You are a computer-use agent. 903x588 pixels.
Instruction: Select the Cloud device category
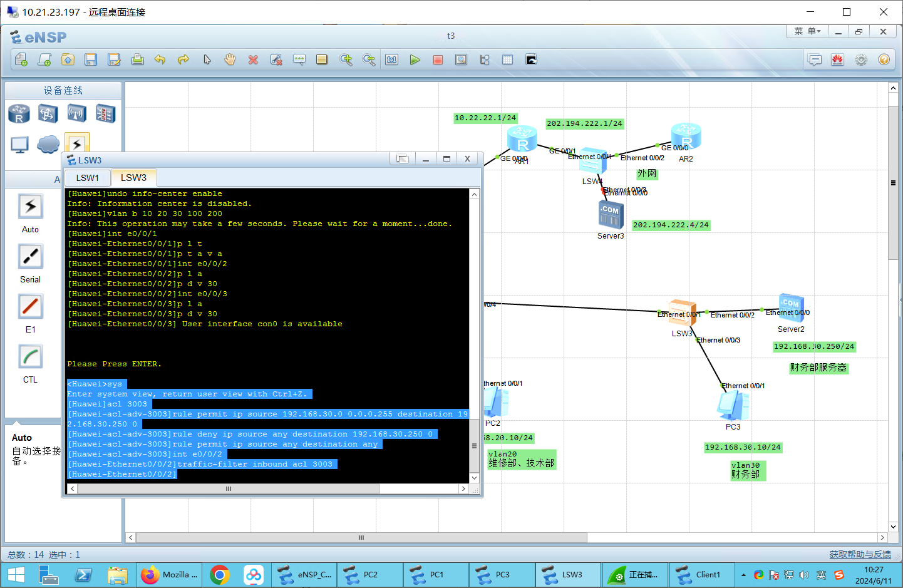coord(48,145)
